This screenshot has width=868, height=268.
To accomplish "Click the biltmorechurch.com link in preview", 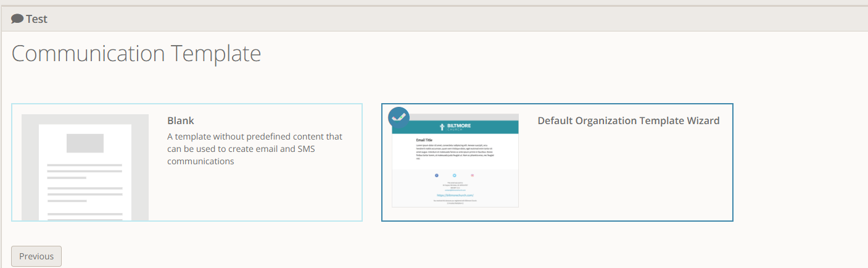I will pyautogui.click(x=455, y=195).
